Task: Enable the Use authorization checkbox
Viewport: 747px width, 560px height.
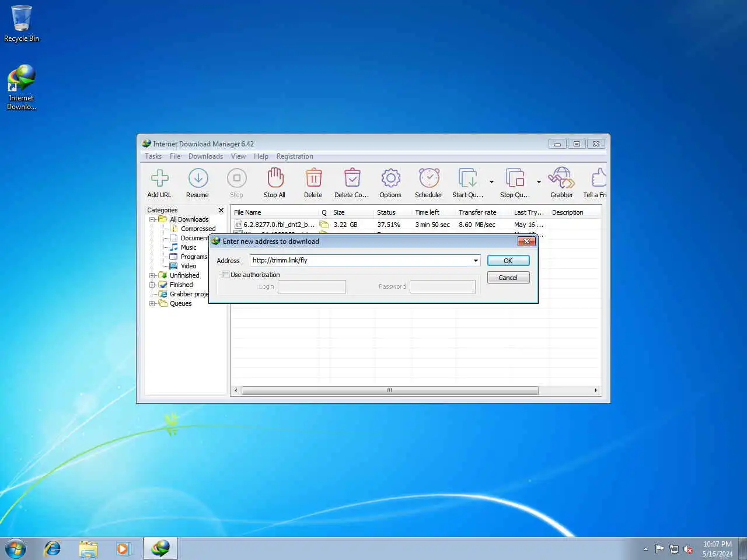Action: (225, 275)
